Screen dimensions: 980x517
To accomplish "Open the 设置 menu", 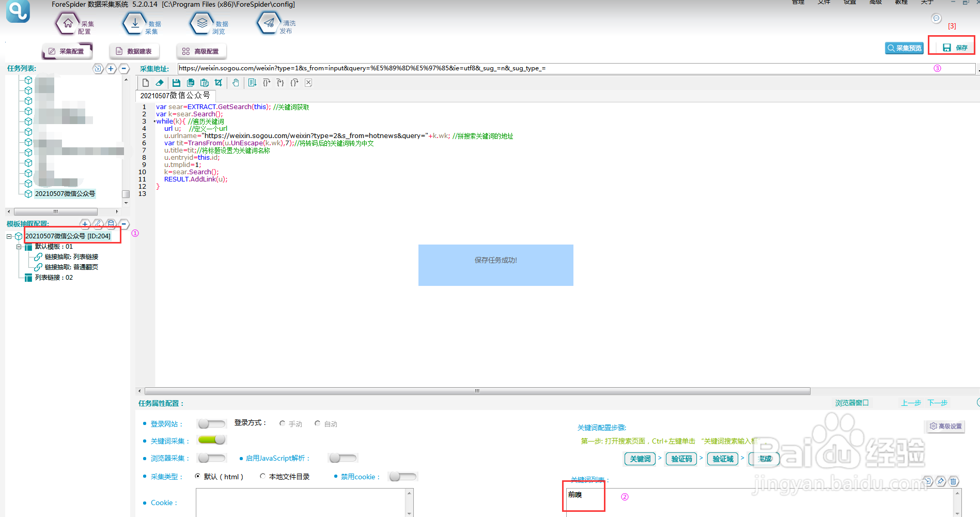I will point(849,2).
